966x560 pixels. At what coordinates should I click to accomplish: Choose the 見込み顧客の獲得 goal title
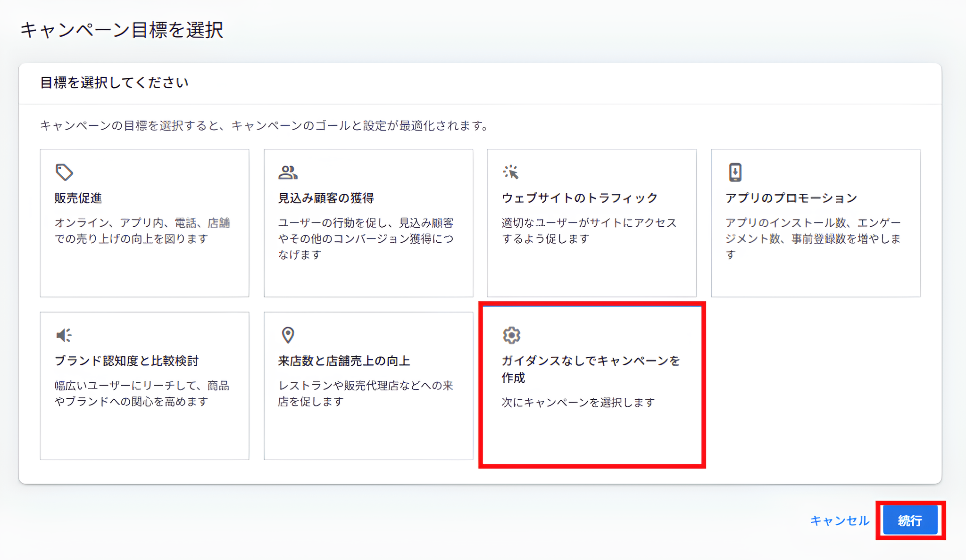tap(326, 198)
